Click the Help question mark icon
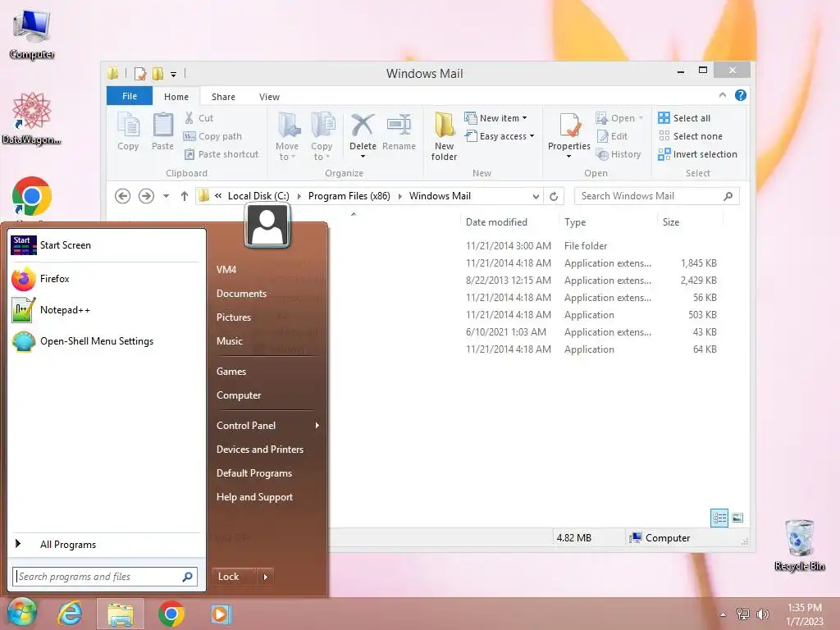Viewport: 840px width, 630px height. (741, 95)
